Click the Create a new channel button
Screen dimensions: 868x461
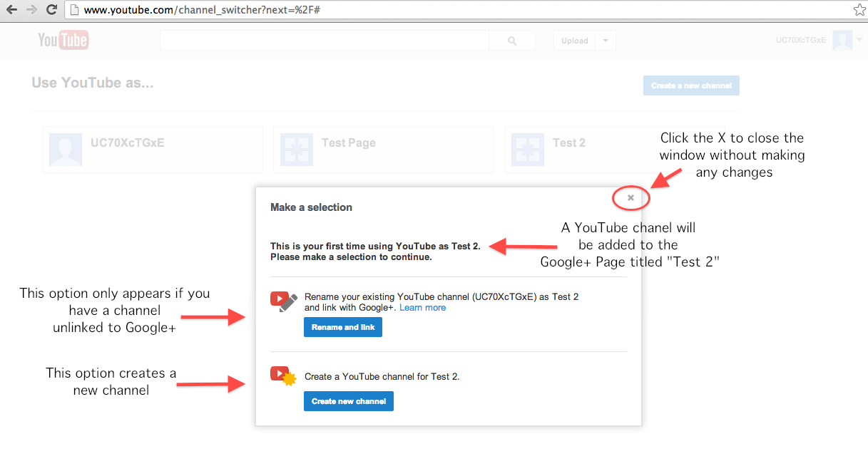[x=690, y=85]
